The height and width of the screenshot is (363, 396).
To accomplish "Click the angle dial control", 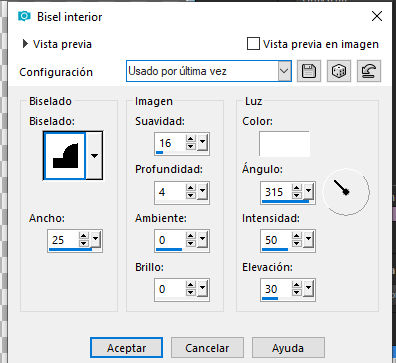I will [346, 192].
